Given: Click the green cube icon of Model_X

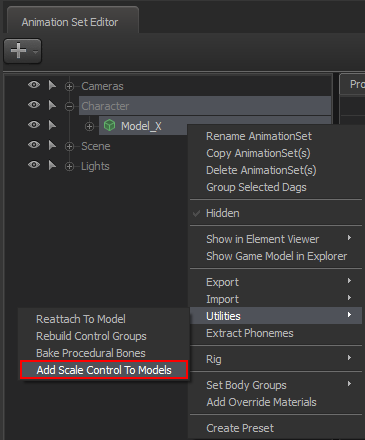Looking at the screenshot, I should [x=109, y=126].
